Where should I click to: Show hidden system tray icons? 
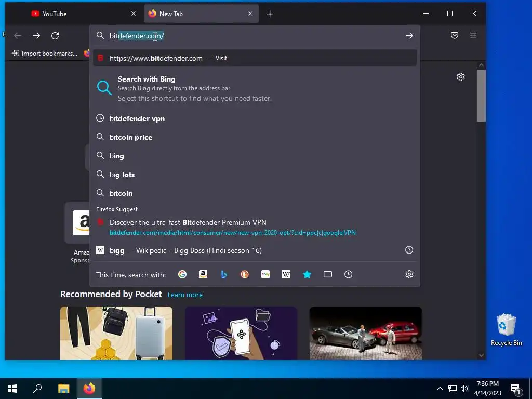click(440, 389)
